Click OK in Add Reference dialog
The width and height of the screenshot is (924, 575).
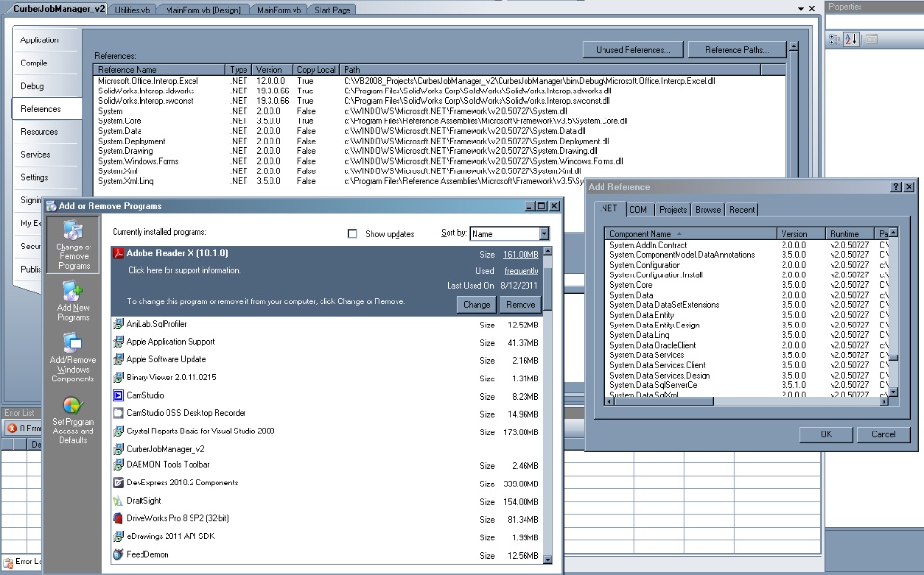point(826,434)
